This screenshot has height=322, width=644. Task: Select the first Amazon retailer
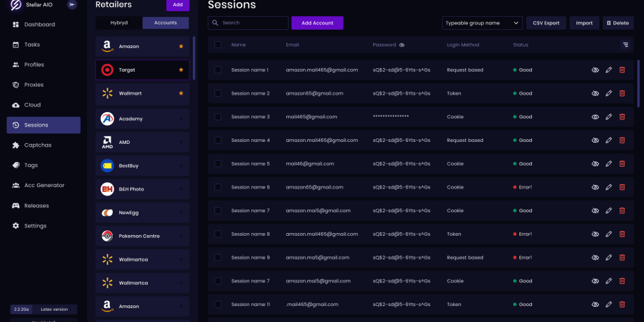click(x=143, y=47)
